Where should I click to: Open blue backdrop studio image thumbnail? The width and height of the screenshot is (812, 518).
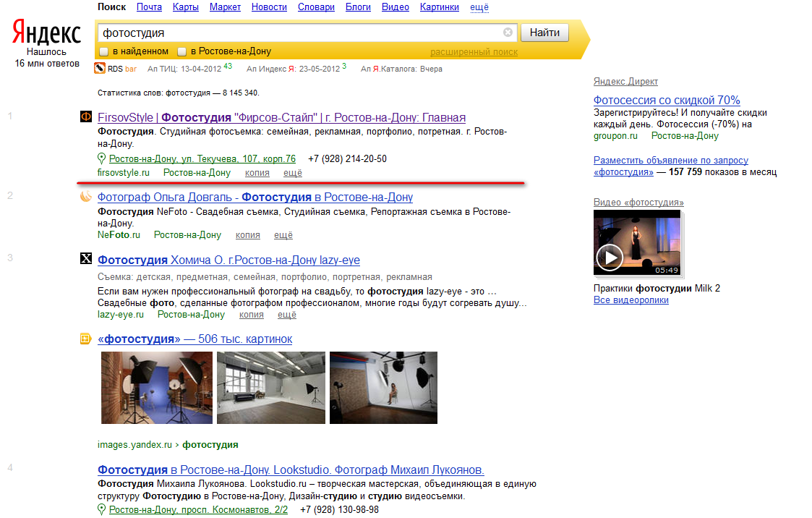click(156, 388)
